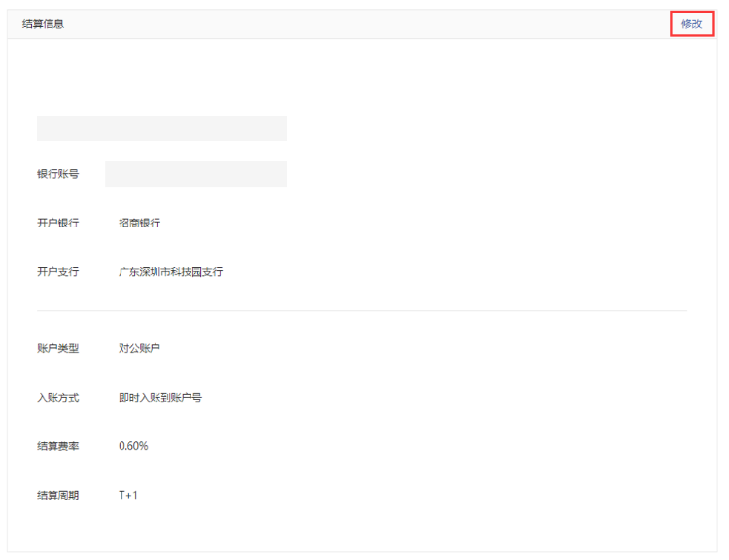Click the 结算周期 label
The height and width of the screenshot is (560, 729).
coord(57,495)
